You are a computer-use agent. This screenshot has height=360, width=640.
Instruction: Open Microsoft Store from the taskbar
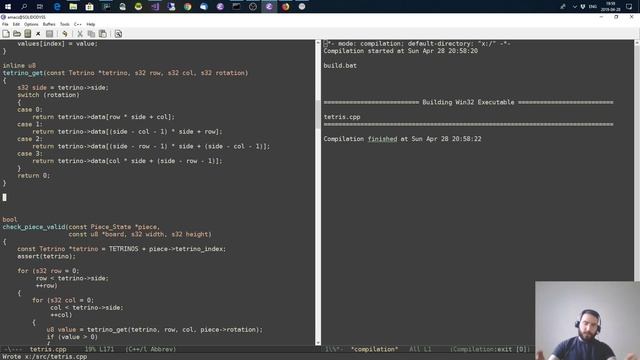89,7
